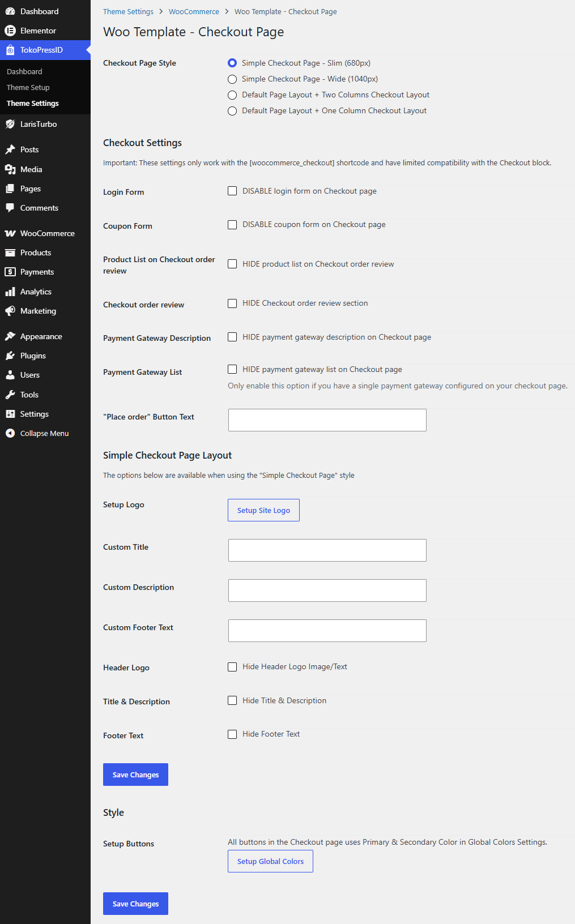Click the Analytics bar chart icon

pos(10,292)
